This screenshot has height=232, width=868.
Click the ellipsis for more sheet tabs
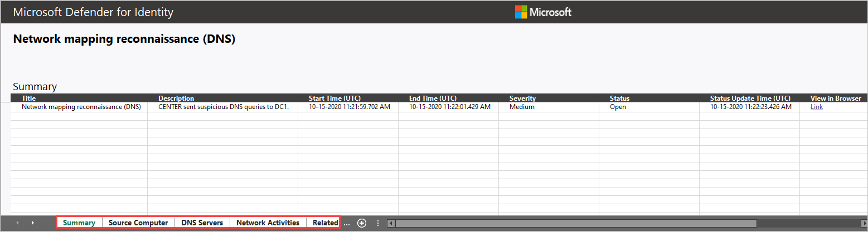[347, 223]
